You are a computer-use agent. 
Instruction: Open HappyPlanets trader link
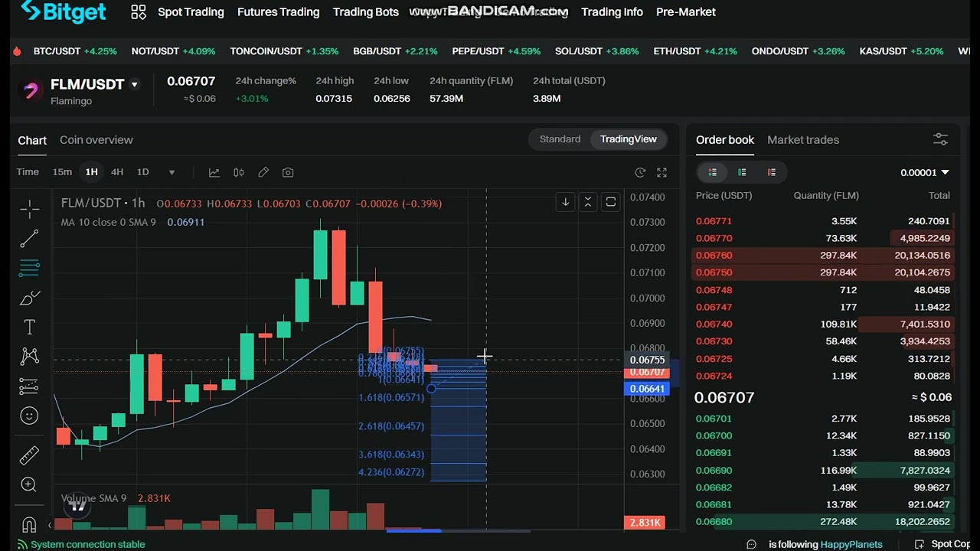click(x=851, y=545)
